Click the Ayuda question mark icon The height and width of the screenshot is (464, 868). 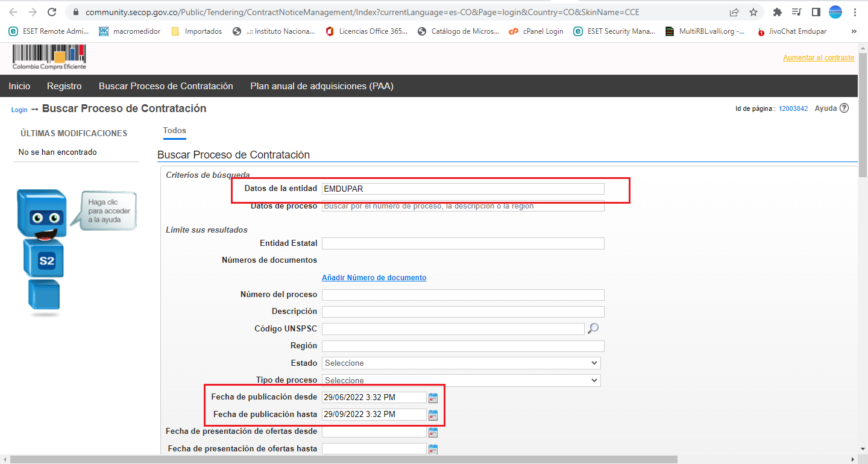tap(844, 108)
